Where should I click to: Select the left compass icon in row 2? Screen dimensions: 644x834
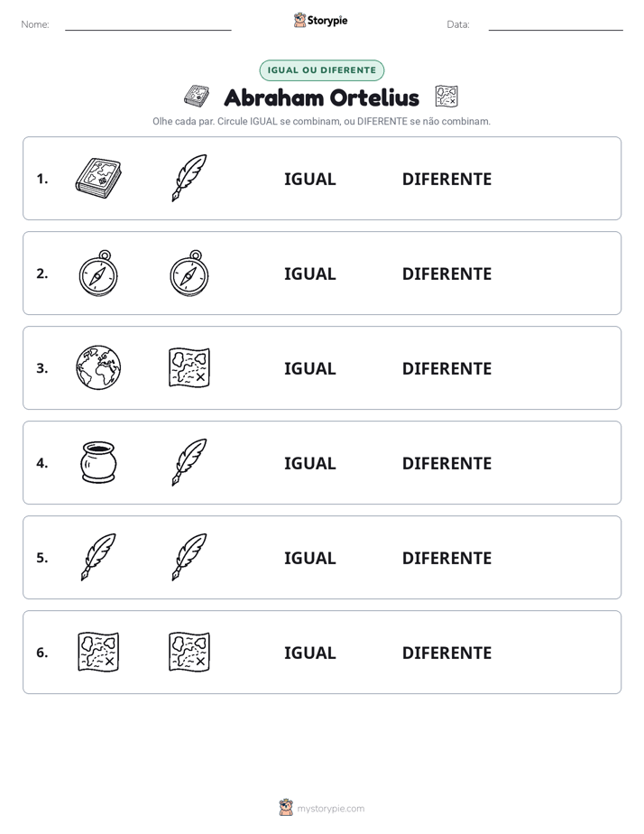pos(98,273)
